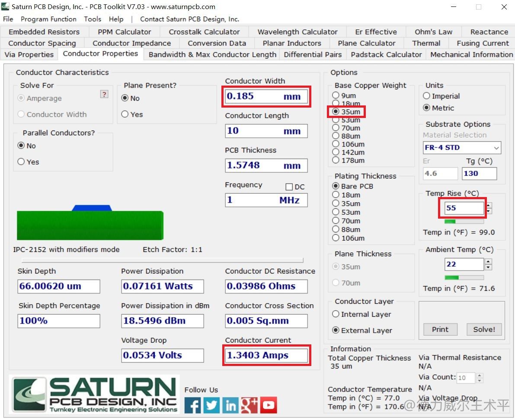This screenshot has width=515, height=420.
Task: Click the Conductor Length input field
Action: (266, 131)
